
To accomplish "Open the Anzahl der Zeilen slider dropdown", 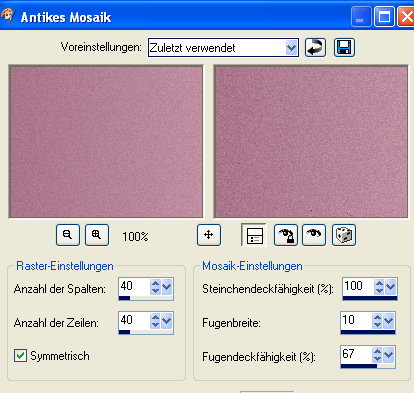I will [167, 321].
